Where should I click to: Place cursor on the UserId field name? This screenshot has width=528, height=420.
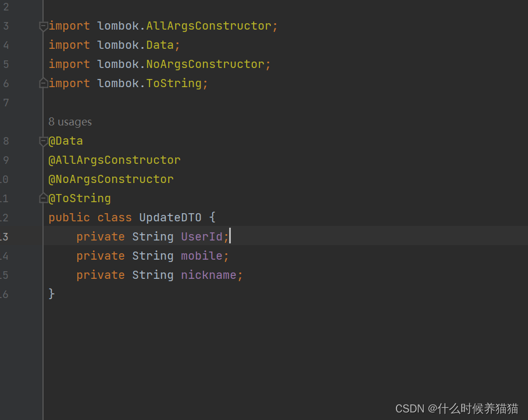click(202, 236)
